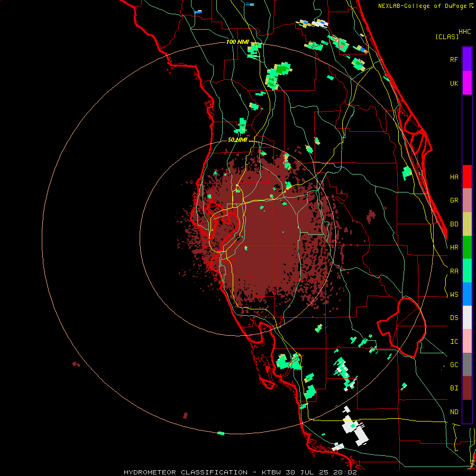Click the UK legend label
The height and width of the screenshot is (476, 476).
click(454, 83)
